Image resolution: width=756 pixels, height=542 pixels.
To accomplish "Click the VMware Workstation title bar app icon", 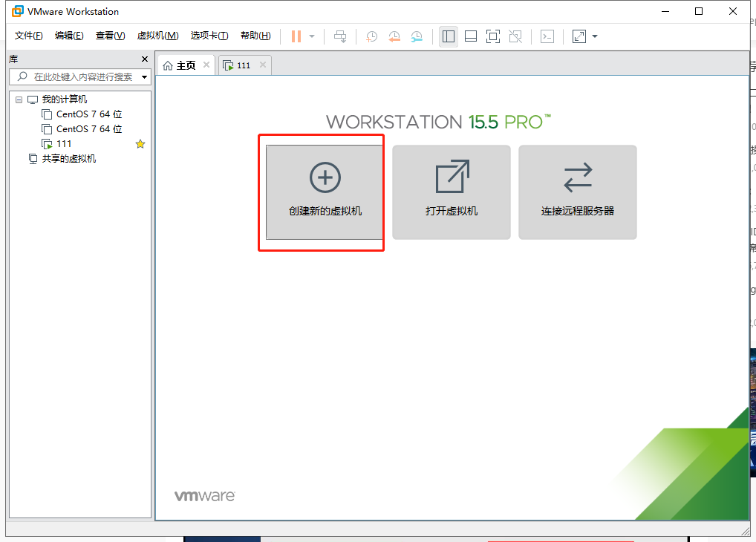I will click(17, 11).
